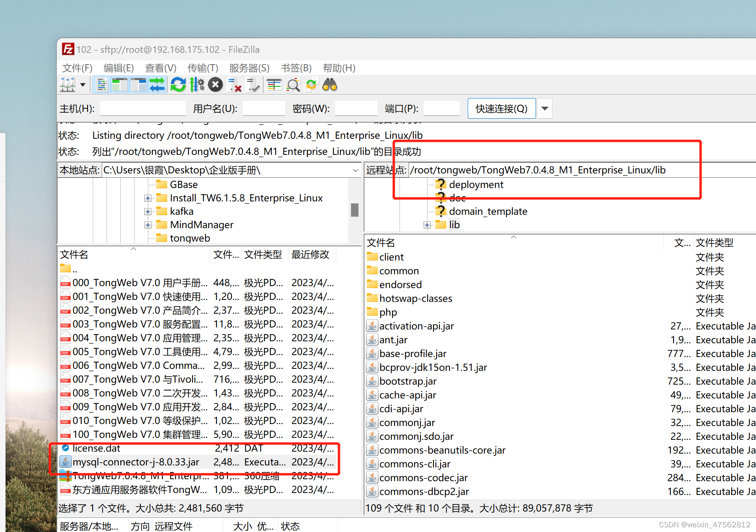Click the 服务器/本地 queue column header
This screenshot has height=532, width=756.
click(93, 526)
